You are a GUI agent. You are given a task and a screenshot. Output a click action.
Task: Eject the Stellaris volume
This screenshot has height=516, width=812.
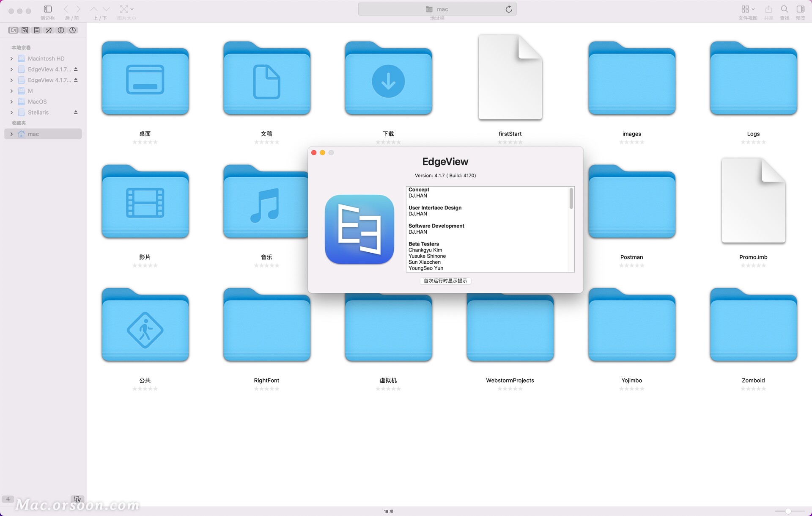[x=76, y=112]
